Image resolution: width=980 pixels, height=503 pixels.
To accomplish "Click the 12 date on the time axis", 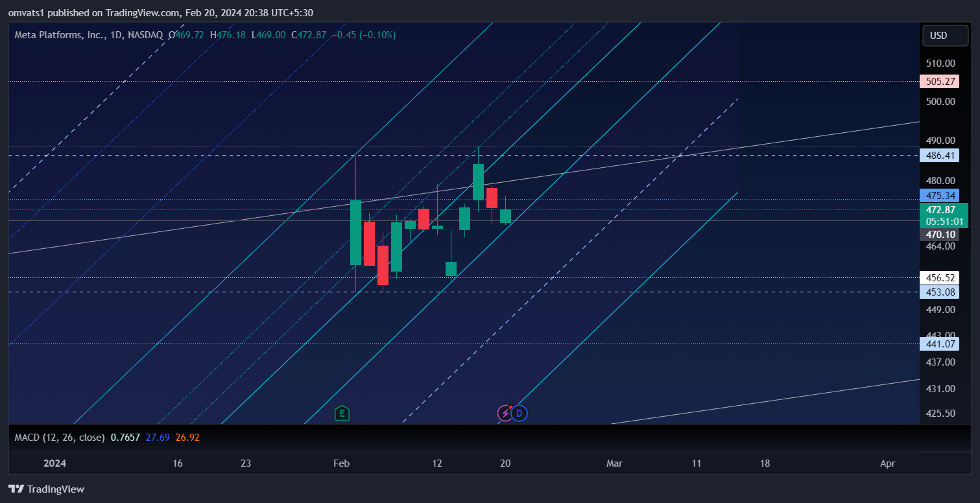I will point(437,463).
